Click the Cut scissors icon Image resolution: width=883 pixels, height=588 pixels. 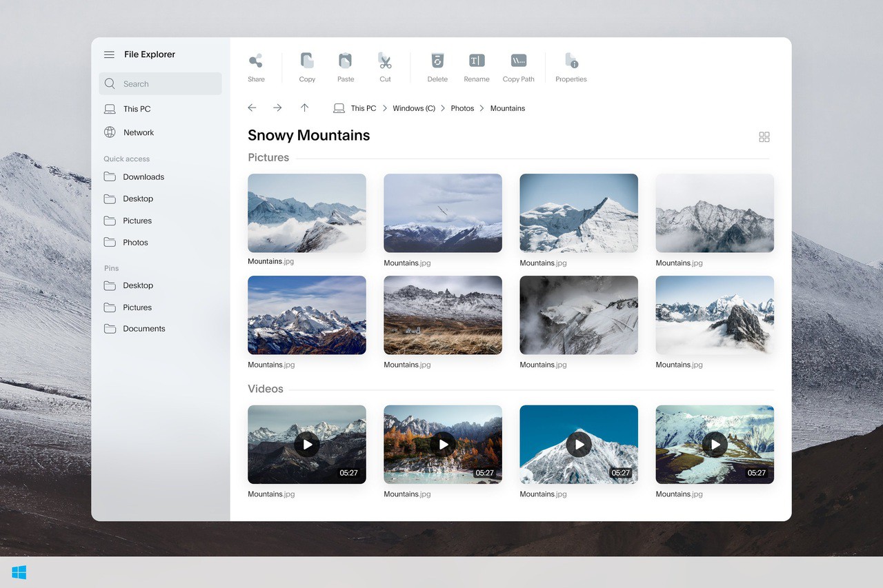385,61
